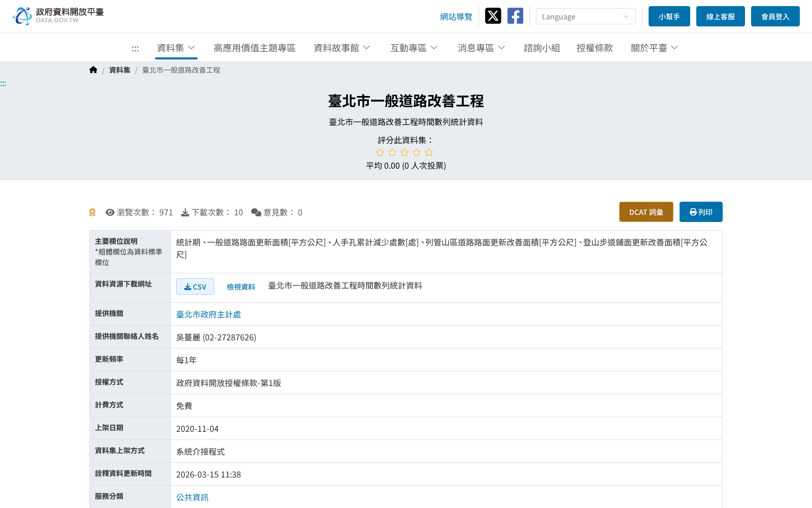Open the X (Twitter) social icon

(493, 16)
